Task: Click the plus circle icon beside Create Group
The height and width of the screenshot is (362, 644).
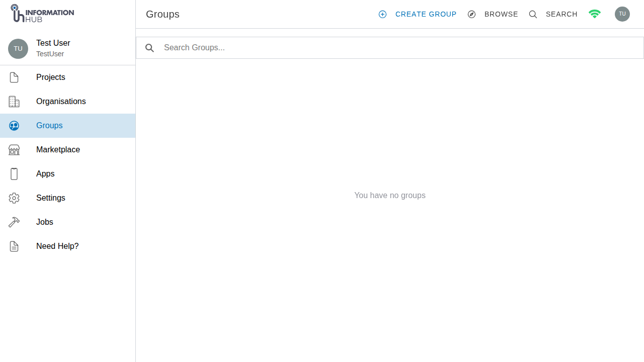Action: coord(382,14)
